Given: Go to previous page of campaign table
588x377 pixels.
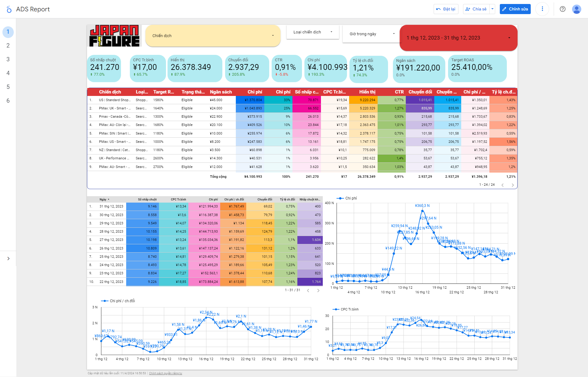Looking at the screenshot, I should (x=503, y=185).
